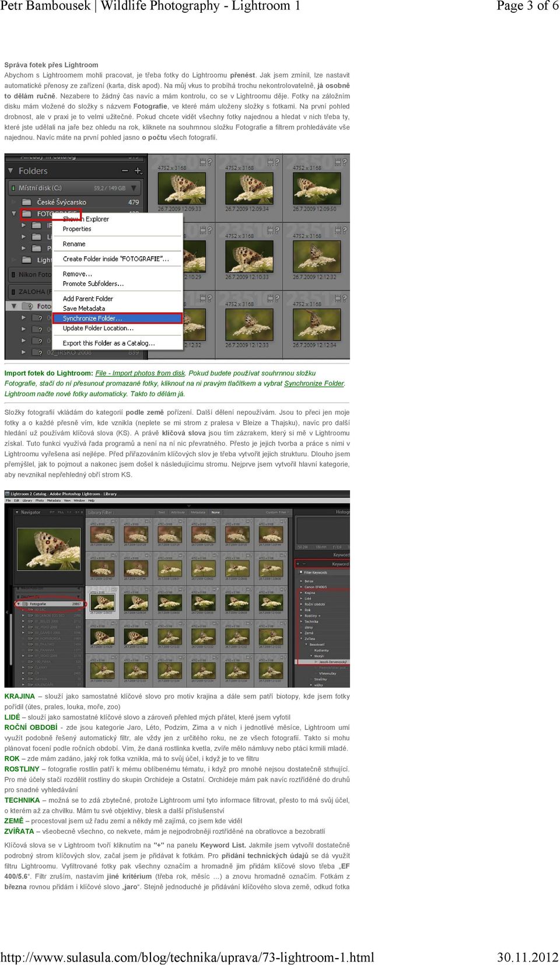This screenshot has height=965, width=560.
Task: Open the Místní disk (C:) volume dropdown arrow
Action: click(x=134, y=188)
